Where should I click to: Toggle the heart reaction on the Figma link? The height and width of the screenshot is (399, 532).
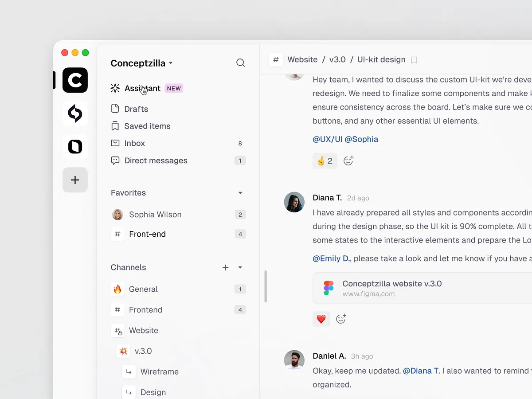coord(321,319)
